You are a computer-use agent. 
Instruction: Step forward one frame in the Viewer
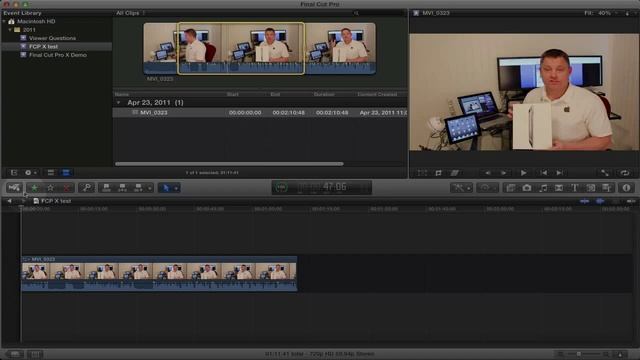click(504, 173)
